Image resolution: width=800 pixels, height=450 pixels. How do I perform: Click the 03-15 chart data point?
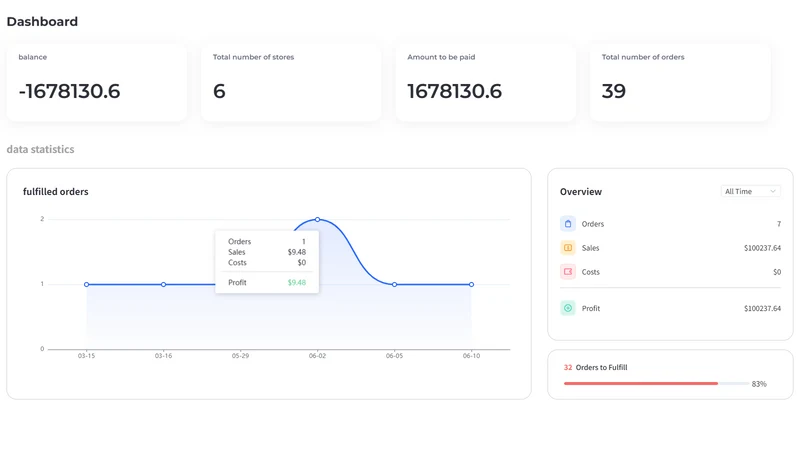pyautogui.click(x=87, y=284)
